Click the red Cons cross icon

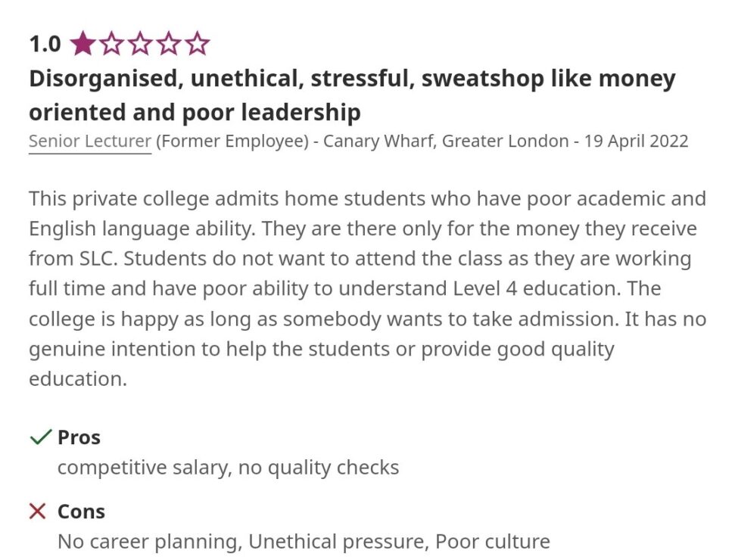[x=38, y=511]
